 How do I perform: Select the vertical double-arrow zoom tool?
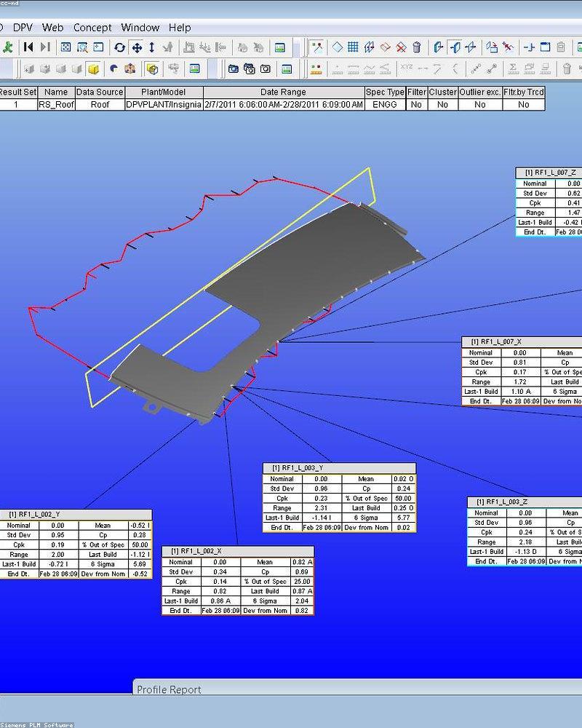pos(151,47)
